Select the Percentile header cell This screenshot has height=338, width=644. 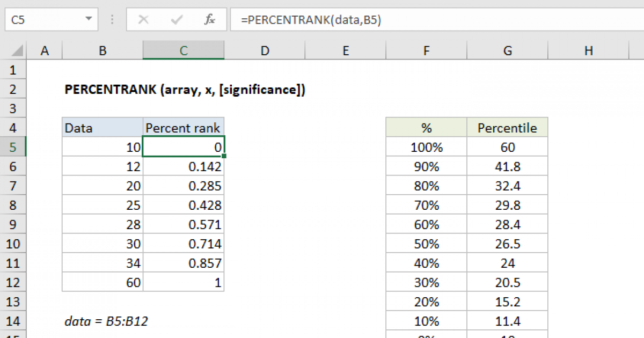pos(507,128)
